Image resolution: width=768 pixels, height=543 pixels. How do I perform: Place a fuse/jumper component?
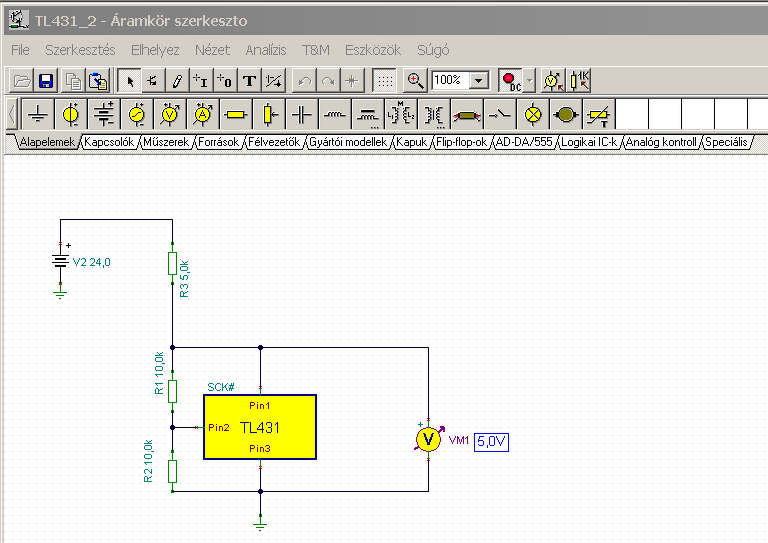pyautogui.click(x=466, y=115)
